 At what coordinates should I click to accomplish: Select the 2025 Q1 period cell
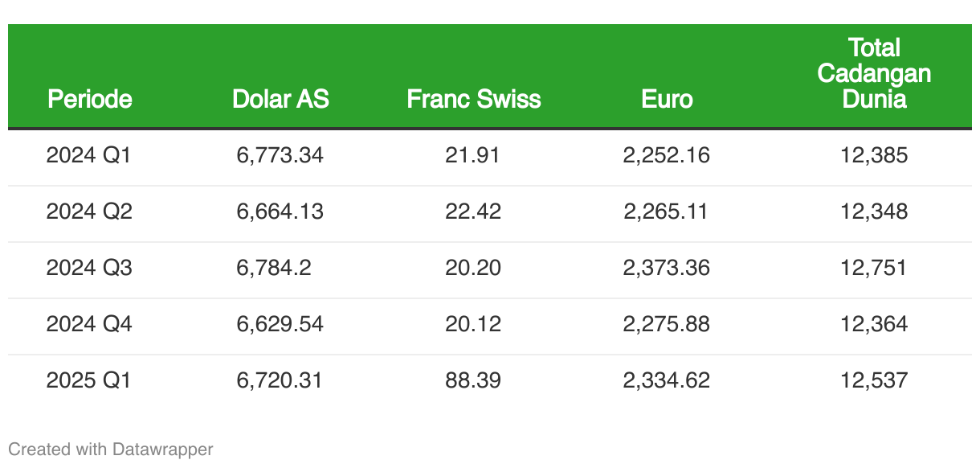point(88,380)
